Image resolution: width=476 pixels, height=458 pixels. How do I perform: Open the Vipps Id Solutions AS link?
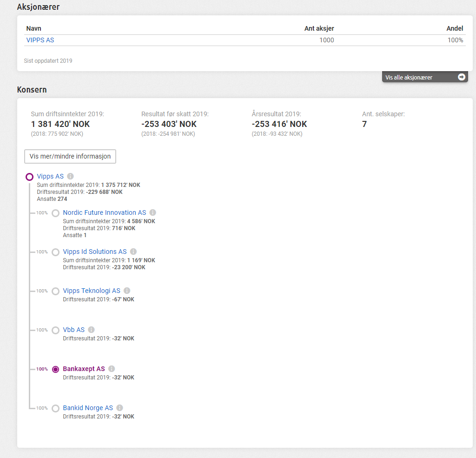pyautogui.click(x=95, y=252)
